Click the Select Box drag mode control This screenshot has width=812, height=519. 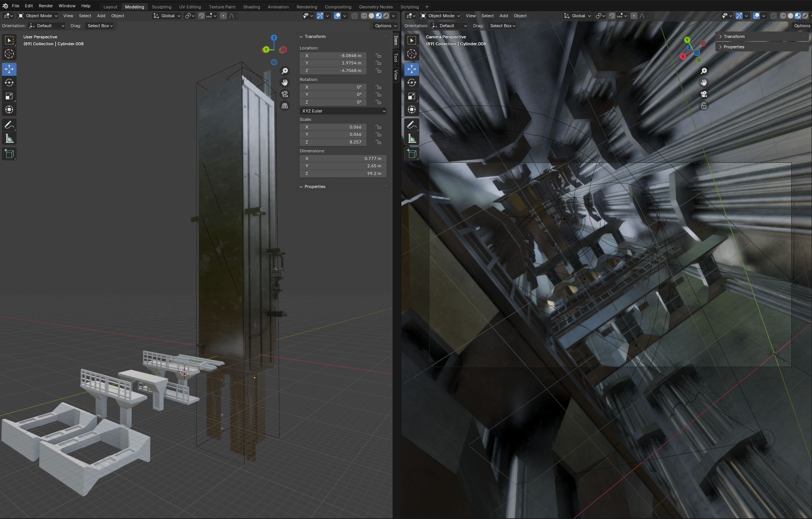pyautogui.click(x=99, y=26)
